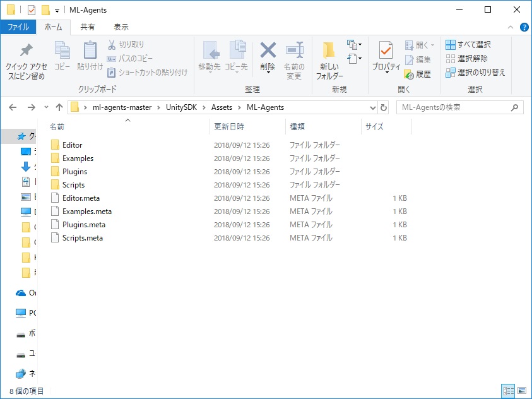Viewport: 532px width, 399px height.
Task: Click the help question mark icon
Action: [x=524, y=27]
